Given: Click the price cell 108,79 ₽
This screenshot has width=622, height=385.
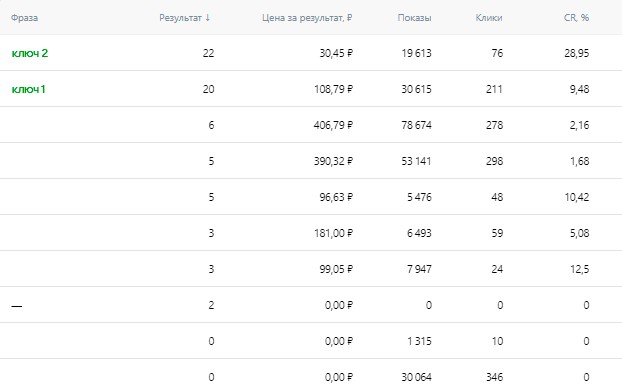Looking at the screenshot, I should pyautogui.click(x=333, y=89).
